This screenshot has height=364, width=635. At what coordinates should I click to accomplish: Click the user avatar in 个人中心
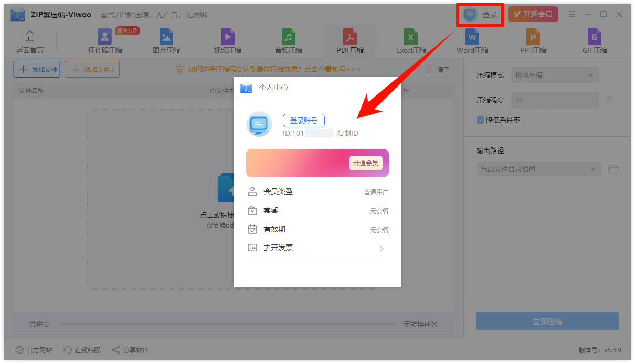(259, 124)
